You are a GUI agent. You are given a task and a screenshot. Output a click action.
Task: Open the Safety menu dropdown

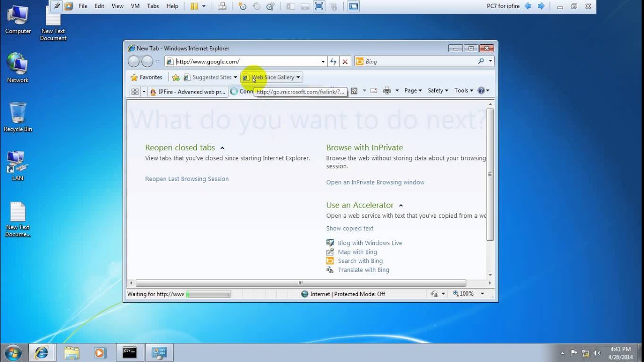pyautogui.click(x=438, y=90)
